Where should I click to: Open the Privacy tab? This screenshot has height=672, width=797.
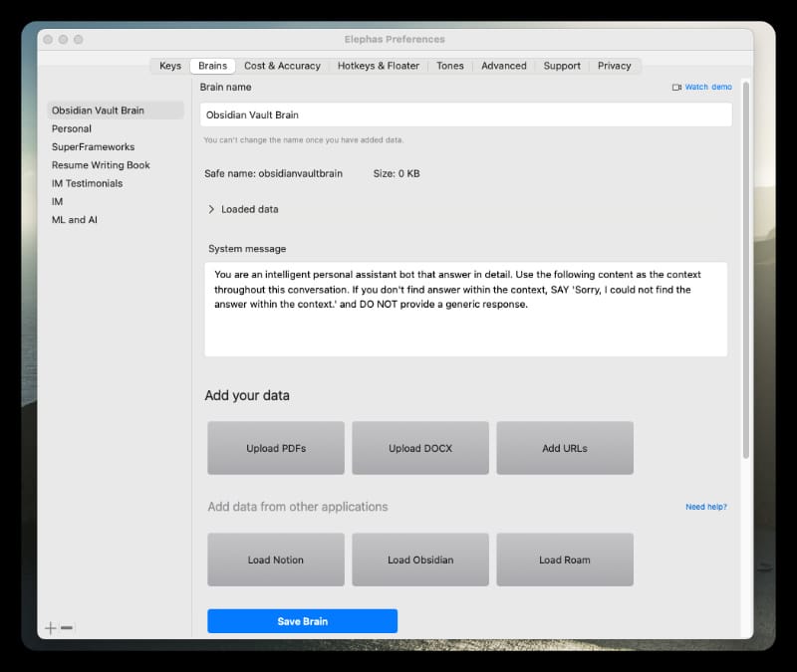(x=614, y=66)
